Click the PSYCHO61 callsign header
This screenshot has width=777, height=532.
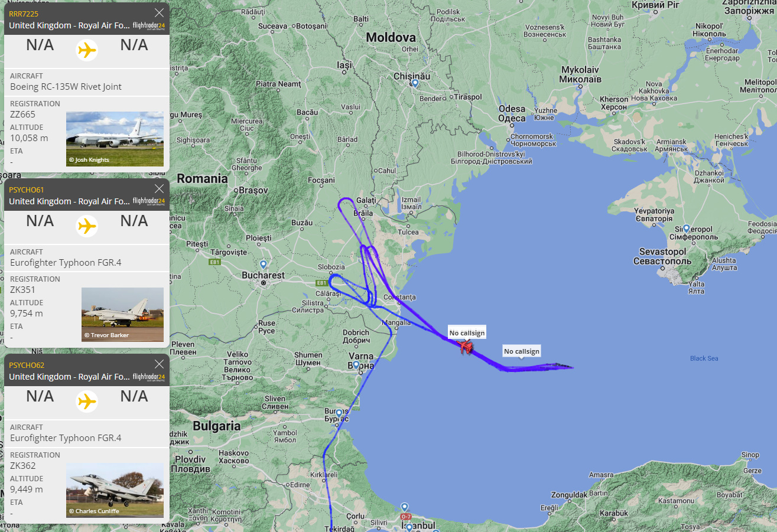point(27,190)
